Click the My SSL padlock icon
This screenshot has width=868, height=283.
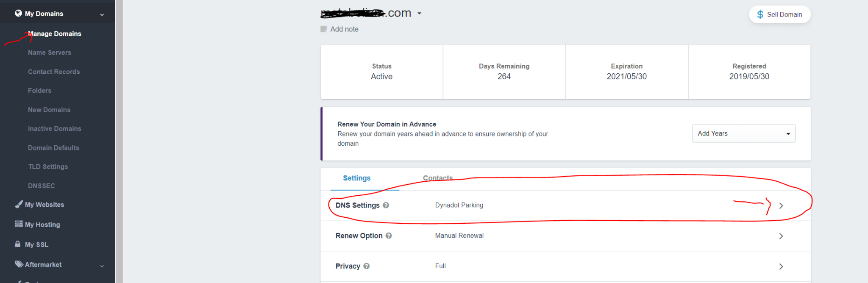(x=17, y=244)
